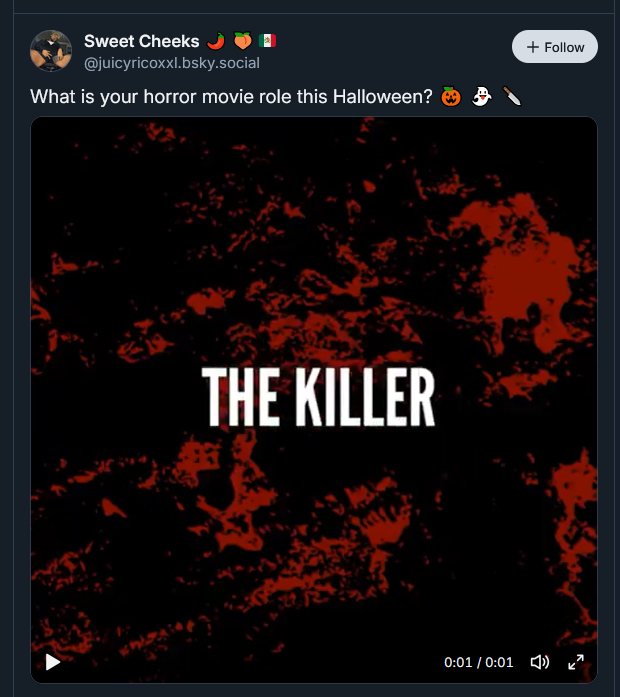Play the video with the play icon
The height and width of the screenshot is (697, 620).
tap(53, 662)
